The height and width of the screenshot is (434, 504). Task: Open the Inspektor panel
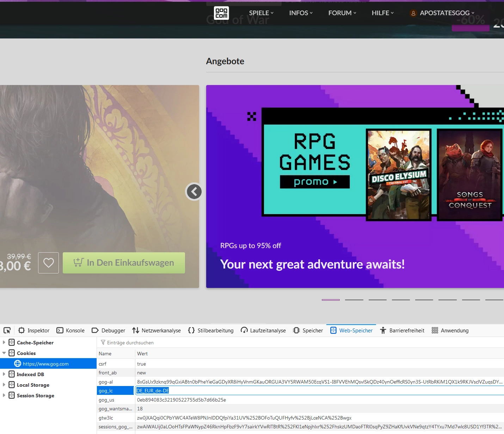click(x=34, y=330)
